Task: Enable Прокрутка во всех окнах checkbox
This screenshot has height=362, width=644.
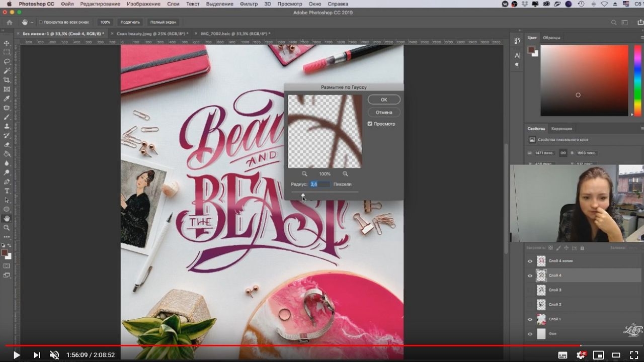Action: (41, 23)
